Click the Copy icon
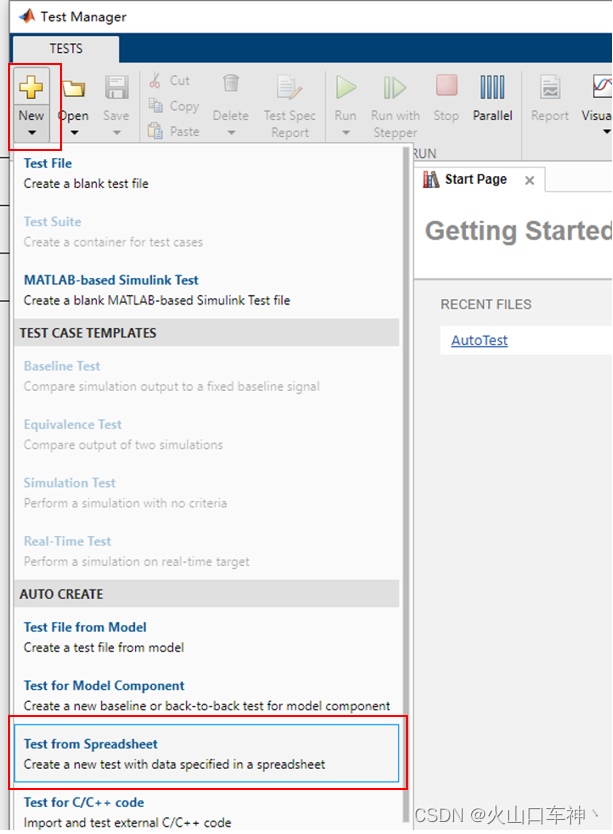 click(x=155, y=105)
